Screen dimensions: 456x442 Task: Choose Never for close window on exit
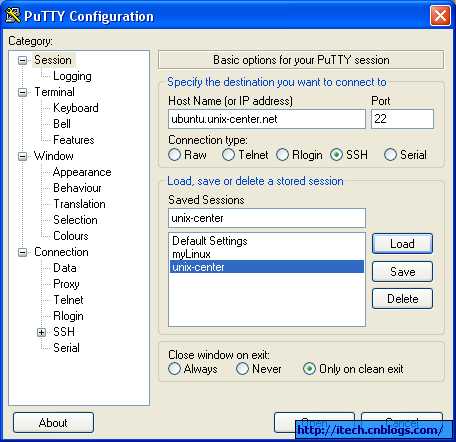242,369
